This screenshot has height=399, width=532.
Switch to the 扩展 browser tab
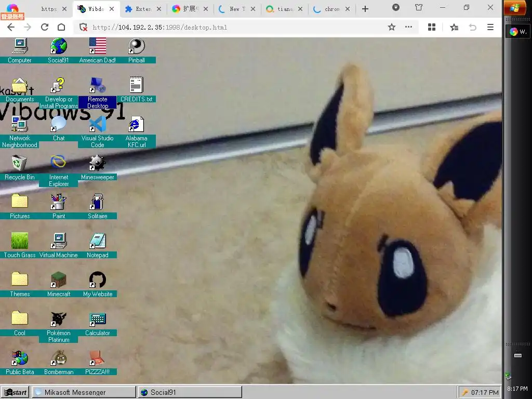tap(190, 9)
